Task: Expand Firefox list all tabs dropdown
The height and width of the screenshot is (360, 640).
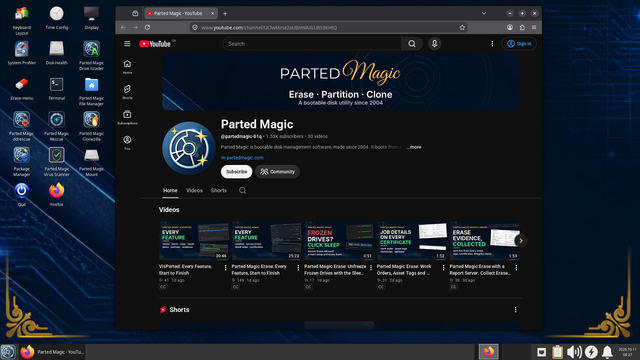Action: pos(484,13)
